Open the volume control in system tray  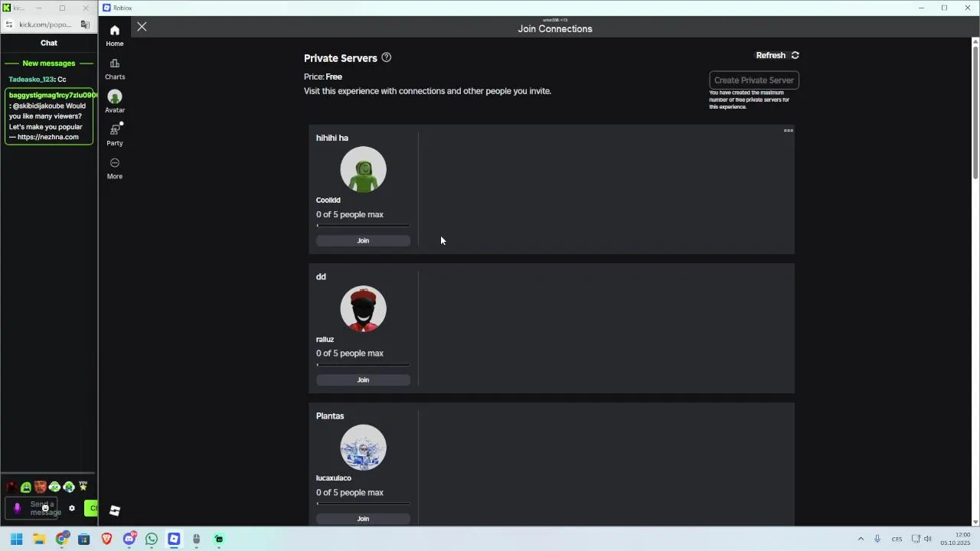pos(928,540)
